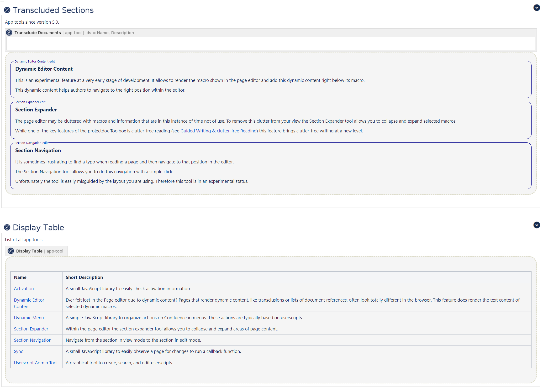The image size is (543, 392).
Task: Edit the Section Navigation section
Action: point(45,143)
